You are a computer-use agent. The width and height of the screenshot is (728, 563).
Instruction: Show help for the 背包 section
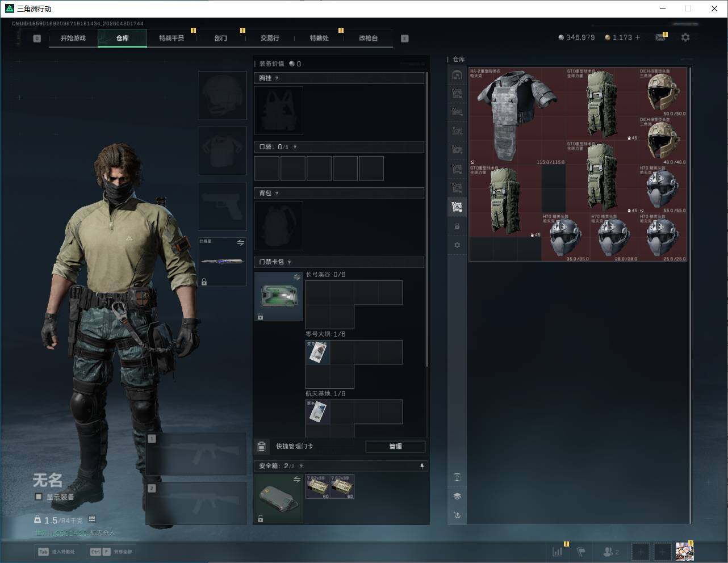277,194
